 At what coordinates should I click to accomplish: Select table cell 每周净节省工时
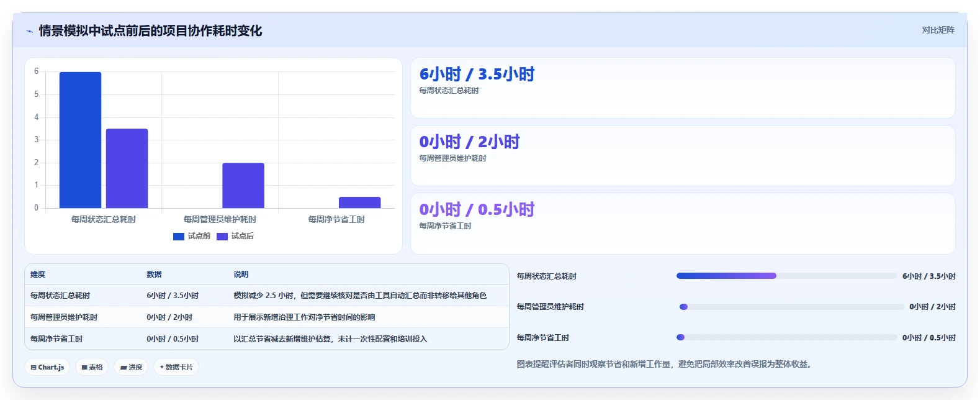[x=56, y=339]
